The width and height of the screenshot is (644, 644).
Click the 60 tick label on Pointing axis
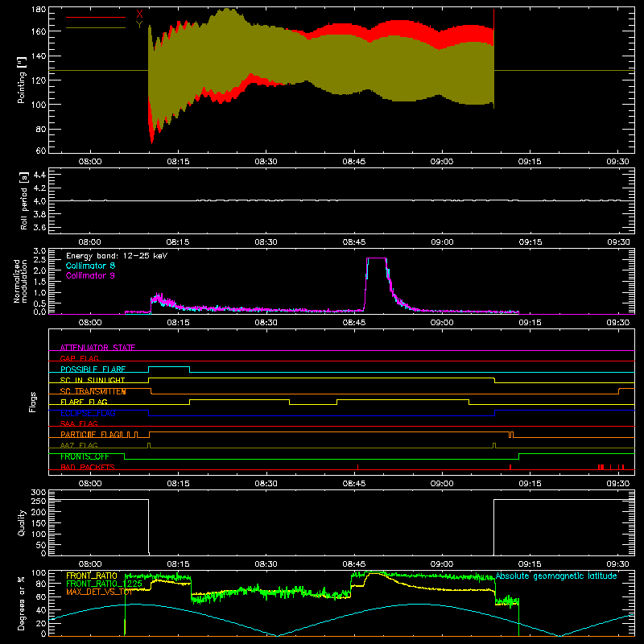click(41, 151)
